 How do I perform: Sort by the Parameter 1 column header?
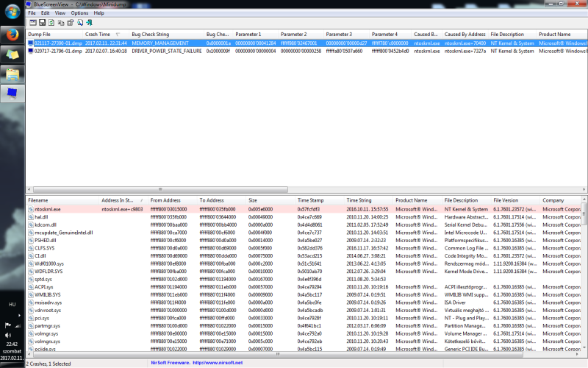coord(256,34)
